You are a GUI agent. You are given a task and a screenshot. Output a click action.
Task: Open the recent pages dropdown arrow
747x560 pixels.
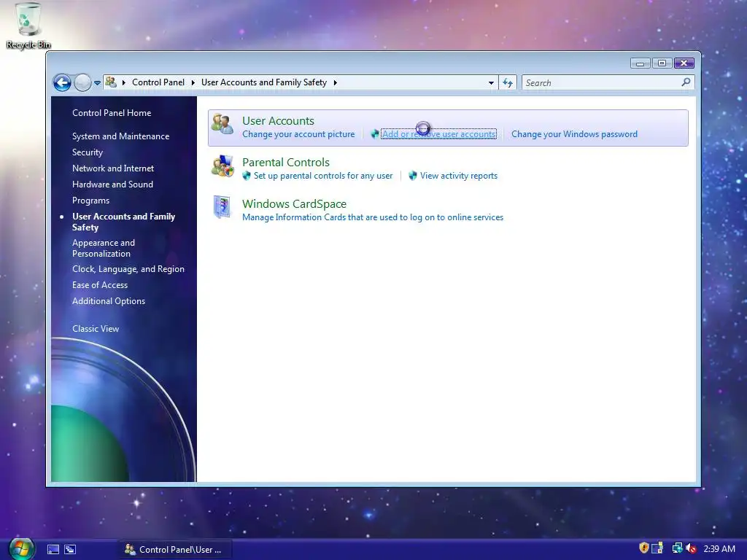(x=97, y=83)
